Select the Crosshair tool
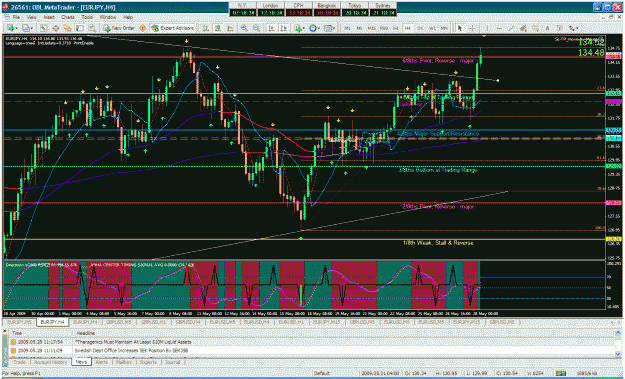 point(472,28)
